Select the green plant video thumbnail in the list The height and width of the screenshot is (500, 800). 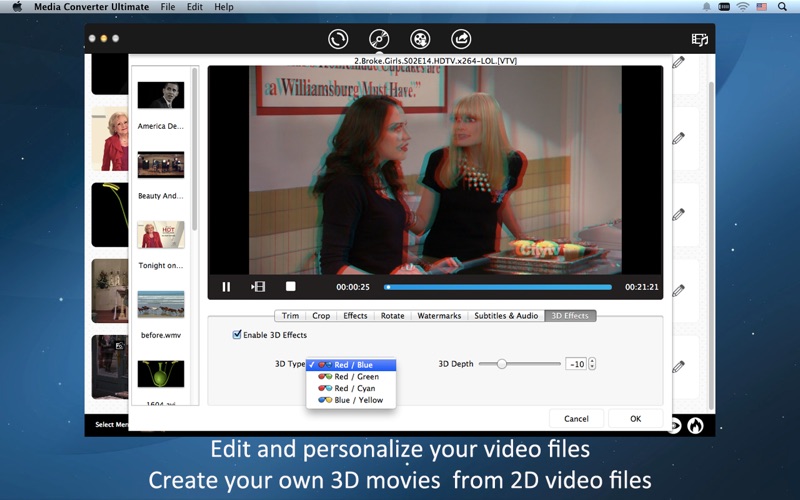point(161,374)
